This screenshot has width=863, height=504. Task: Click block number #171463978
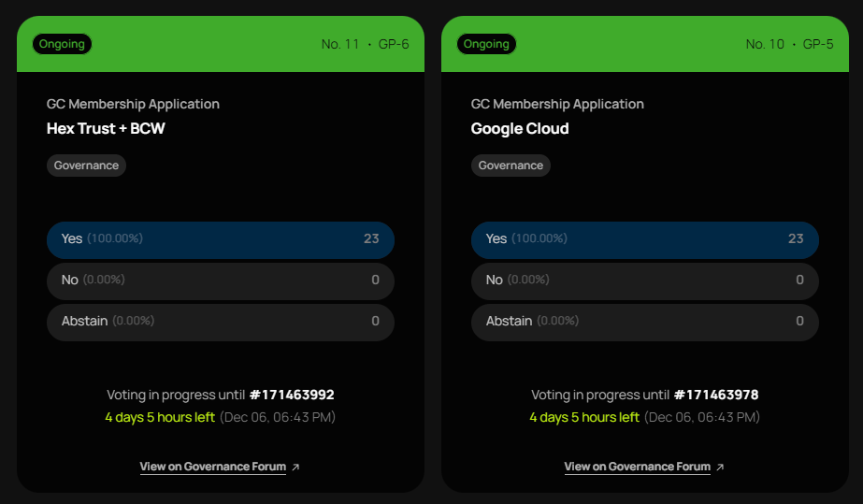click(716, 395)
